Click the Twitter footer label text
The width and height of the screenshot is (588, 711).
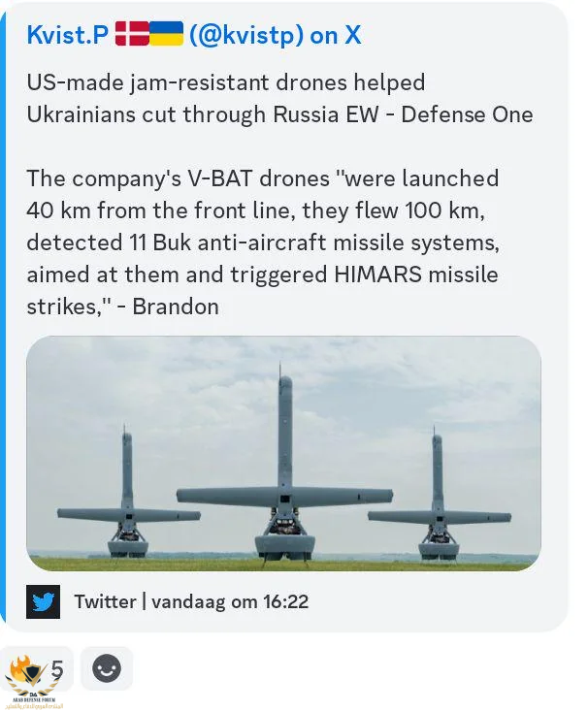[105, 601]
